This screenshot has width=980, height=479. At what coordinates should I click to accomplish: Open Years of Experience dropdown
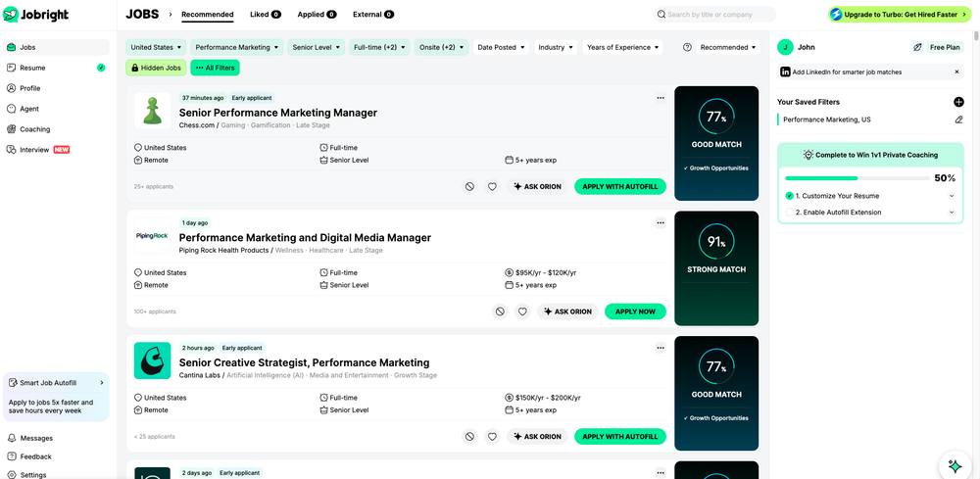(622, 47)
